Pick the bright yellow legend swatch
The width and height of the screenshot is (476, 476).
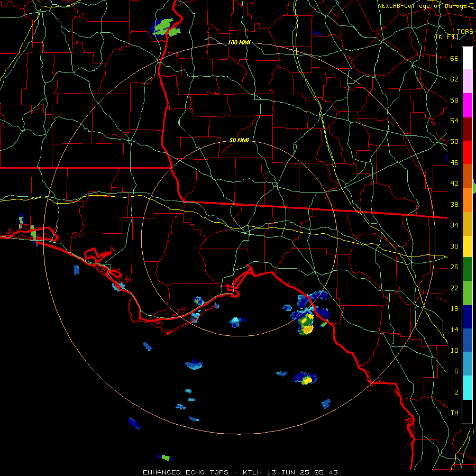click(467, 246)
